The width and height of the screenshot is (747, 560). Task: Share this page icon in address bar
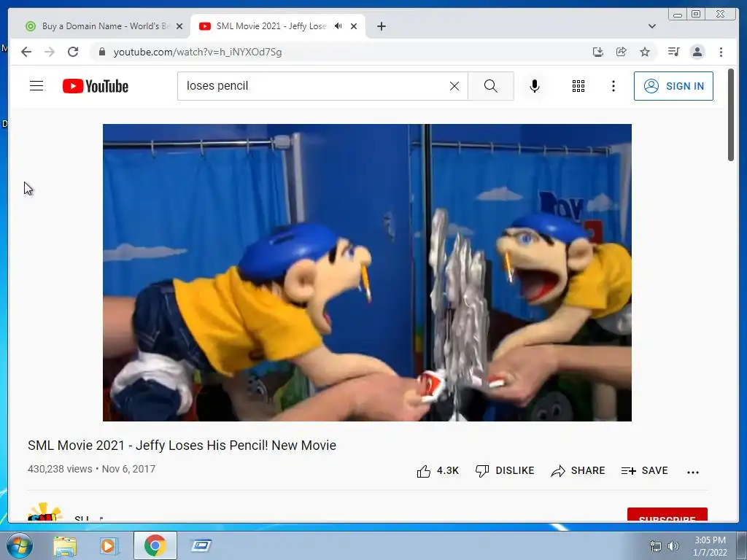pyautogui.click(x=622, y=52)
